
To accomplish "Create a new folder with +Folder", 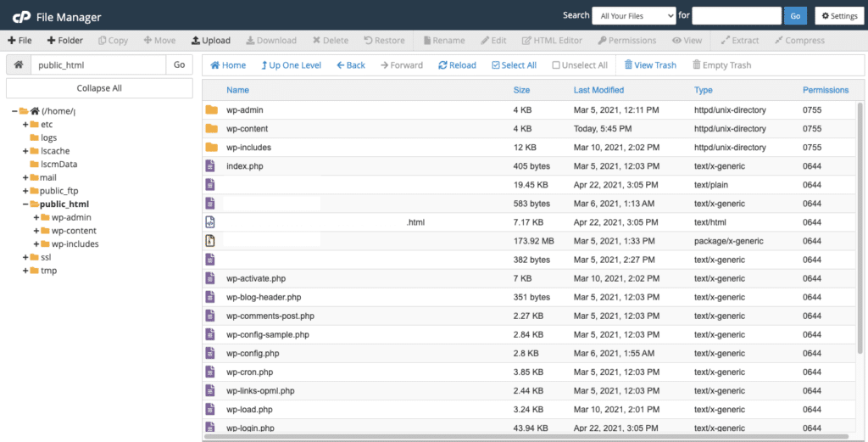I will click(64, 41).
